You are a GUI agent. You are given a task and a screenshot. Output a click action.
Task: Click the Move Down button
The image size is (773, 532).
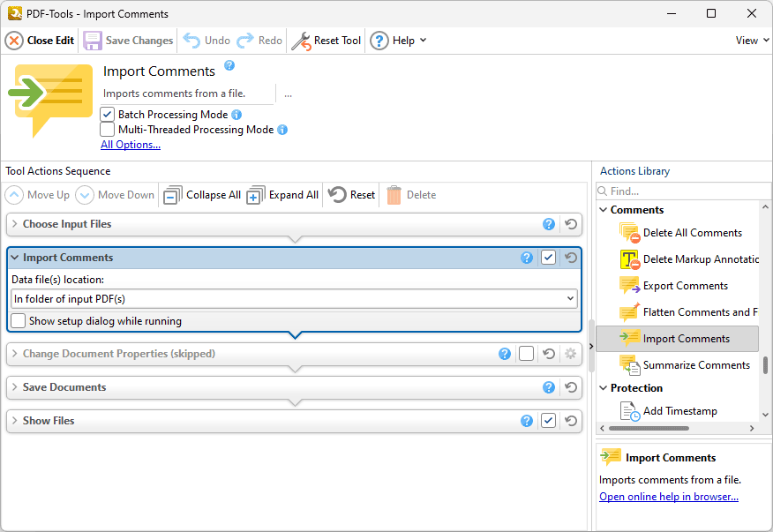pyautogui.click(x=115, y=195)
